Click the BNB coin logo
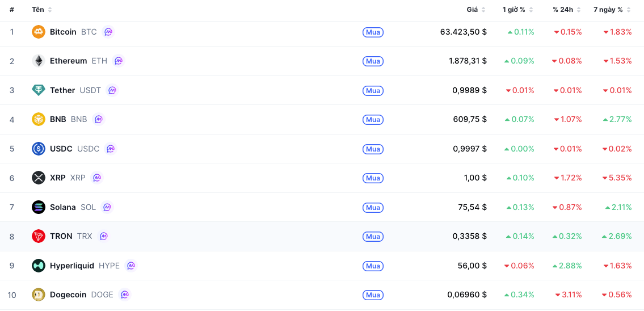This screenshot has width=644, height=311. tap(39, 119)
